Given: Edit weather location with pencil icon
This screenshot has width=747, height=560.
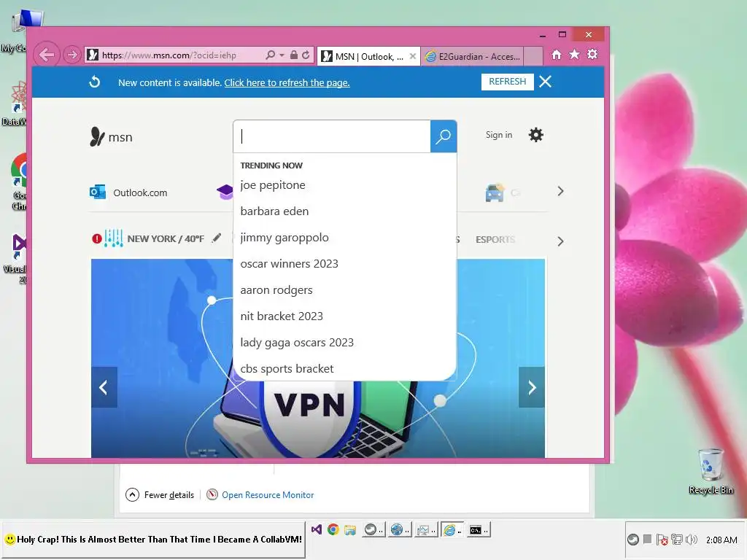Looking at the screenshot, I should pyautogui.click(x=217, y=238).
